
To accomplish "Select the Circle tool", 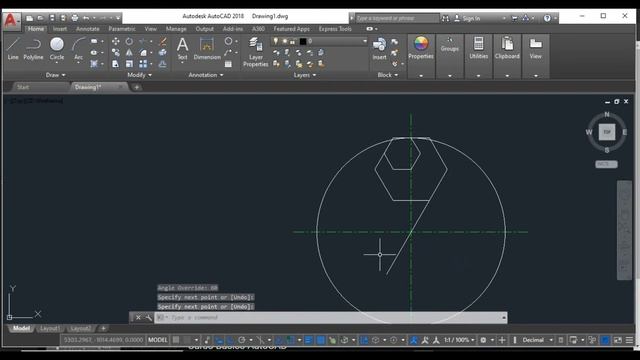I will point(57,49).
